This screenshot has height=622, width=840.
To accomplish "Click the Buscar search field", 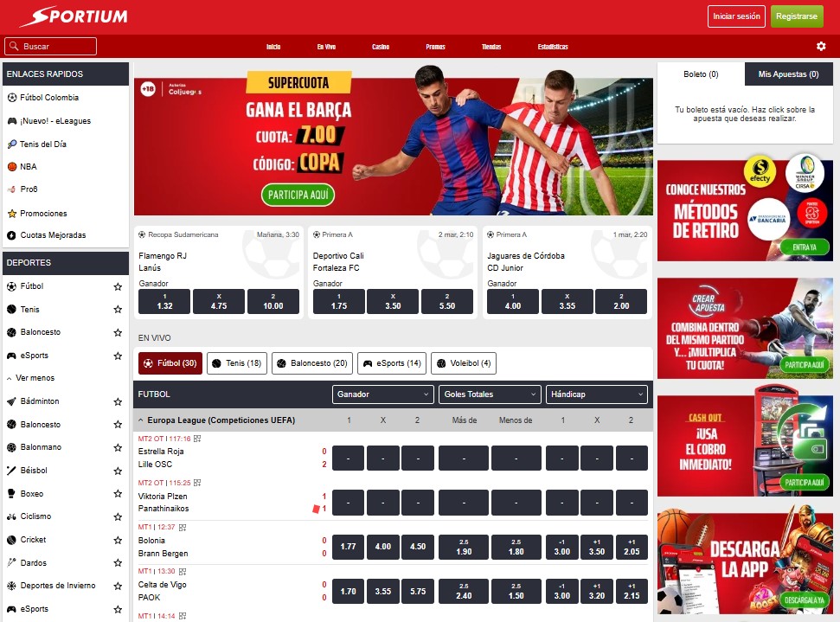I will pos(51,47).
